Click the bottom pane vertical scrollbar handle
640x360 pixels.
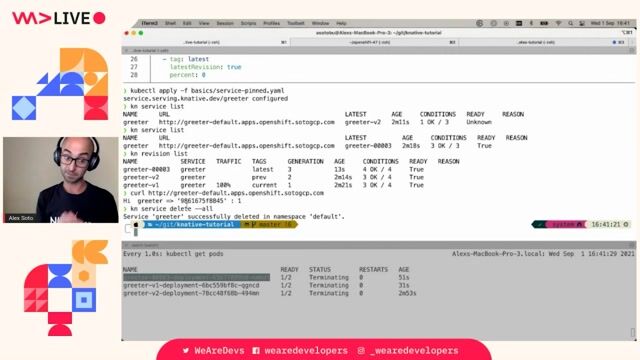pyautogui.click(x=633, y=333)
